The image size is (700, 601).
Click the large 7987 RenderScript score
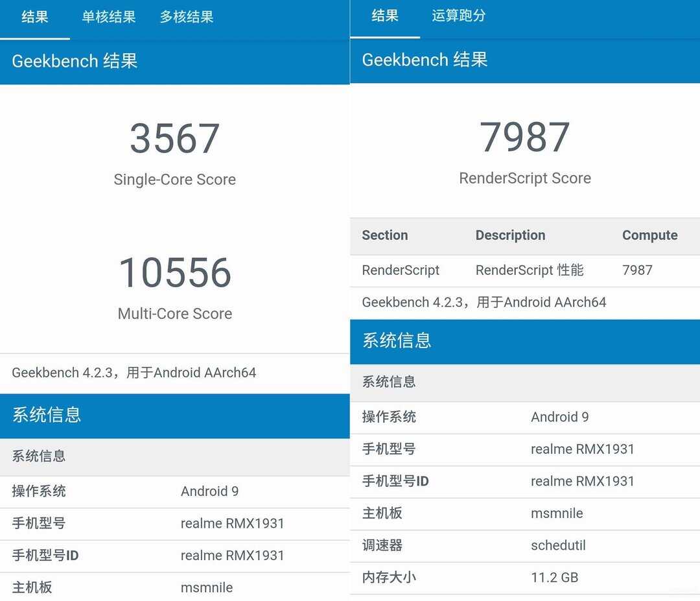pyautogui.click(x=524, y=137)
